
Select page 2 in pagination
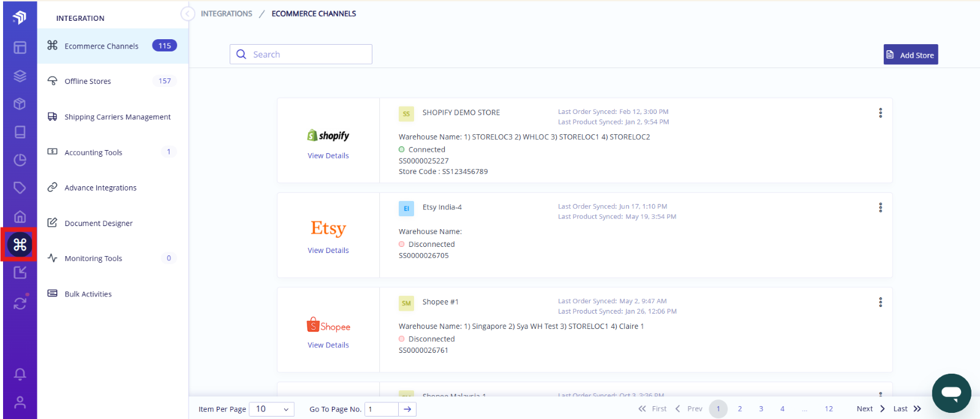740,409
